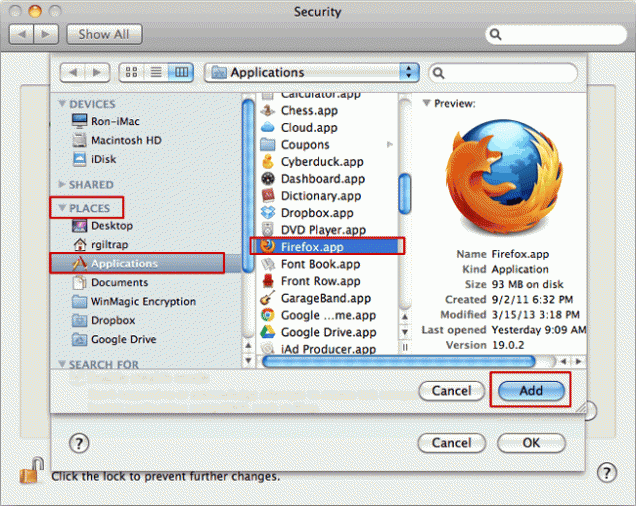Select Google Drive.app in the file list
636x506 pixels.
[x=318, y=332]
